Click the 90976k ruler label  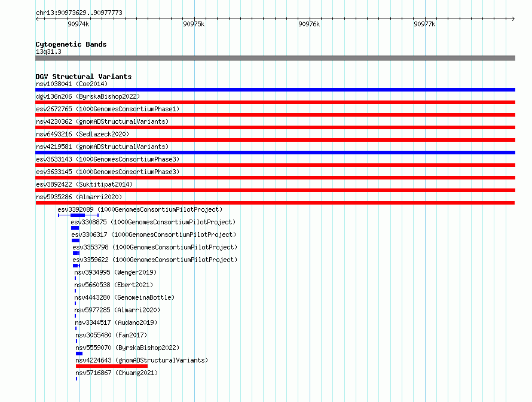(309, 24)
